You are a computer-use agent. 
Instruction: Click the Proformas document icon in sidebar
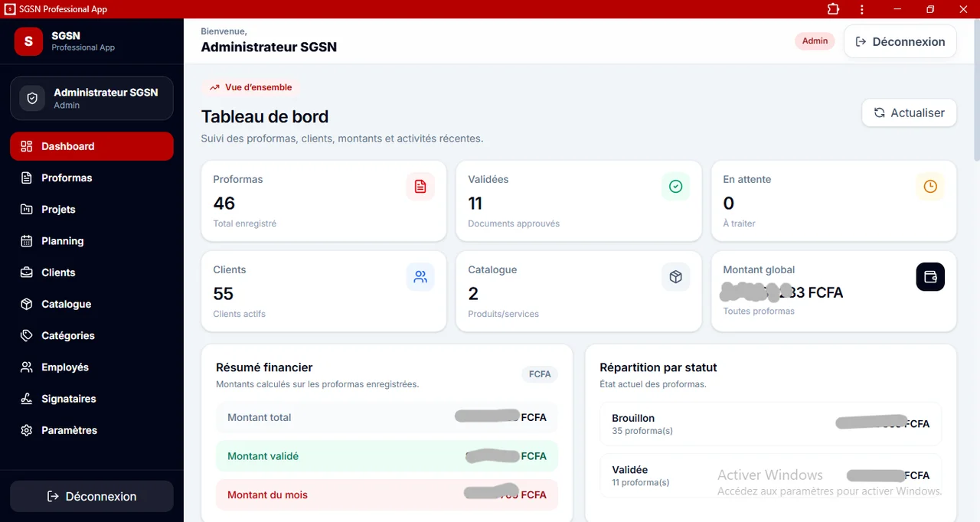tap(27, 178)
